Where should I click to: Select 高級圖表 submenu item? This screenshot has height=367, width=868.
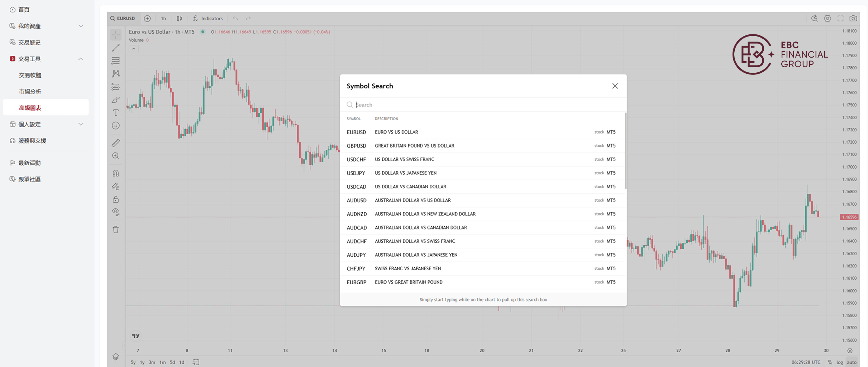46,108
